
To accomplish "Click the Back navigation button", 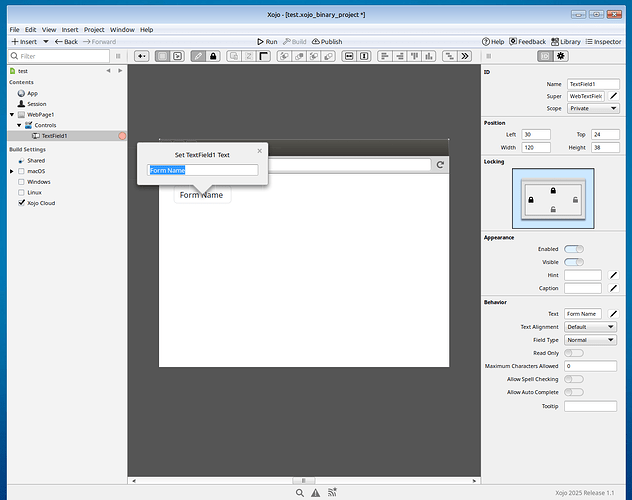I will tap(67, 41).
